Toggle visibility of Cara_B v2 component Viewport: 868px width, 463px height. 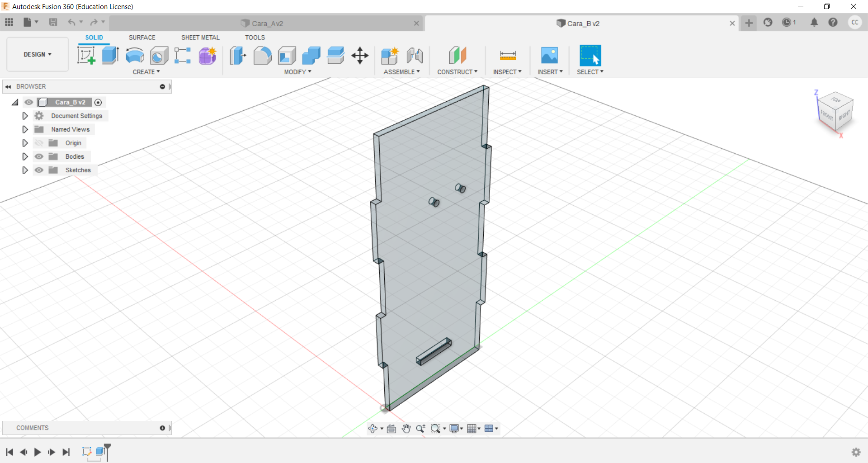click(29, 102)
